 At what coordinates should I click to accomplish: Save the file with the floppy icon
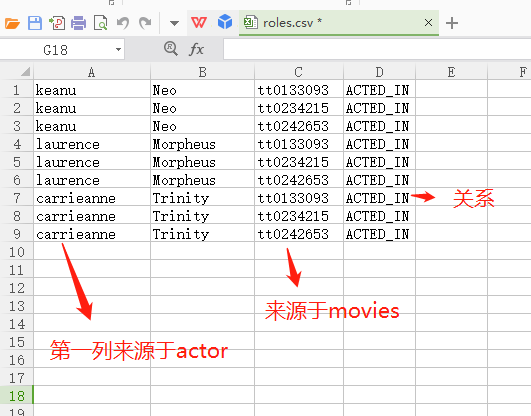coord(35,23)
